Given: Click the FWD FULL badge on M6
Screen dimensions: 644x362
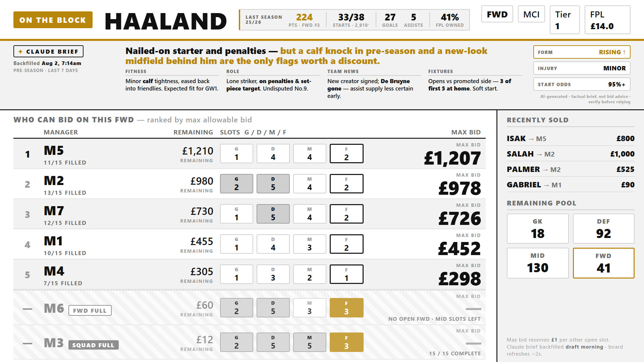Looking at the screenshot, I should point(90,310).
